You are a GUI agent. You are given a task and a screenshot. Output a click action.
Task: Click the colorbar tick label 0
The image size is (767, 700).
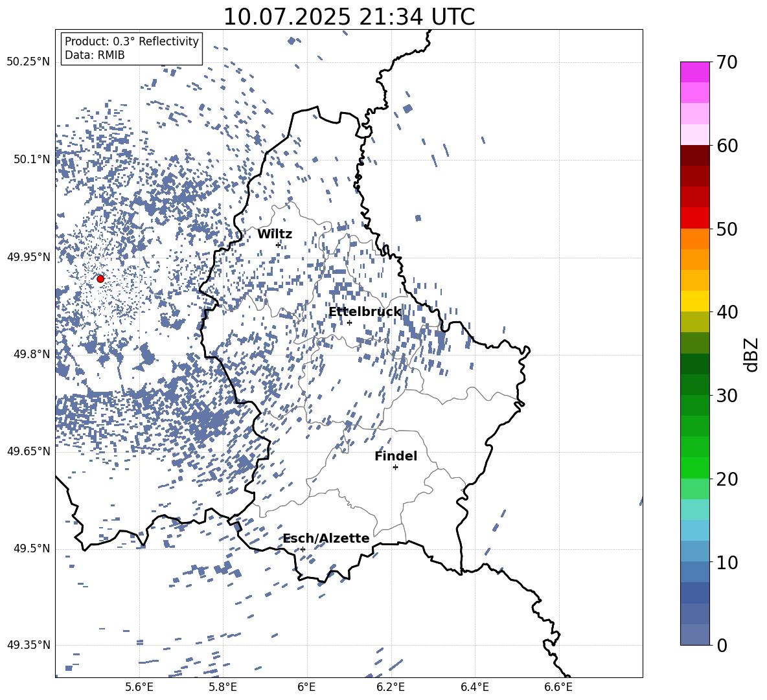pyautogui.click(x=722, y=645)
